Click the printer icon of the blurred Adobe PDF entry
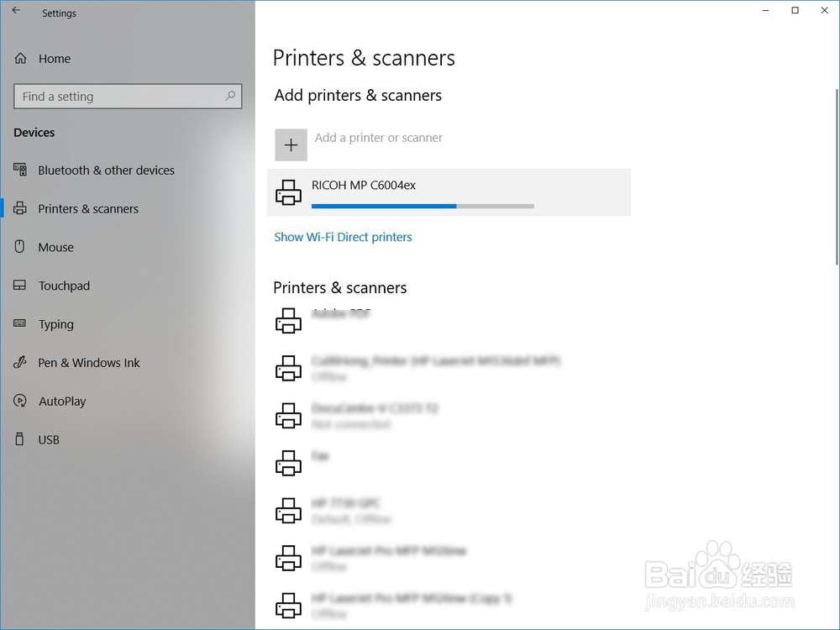 coord(288,320)
